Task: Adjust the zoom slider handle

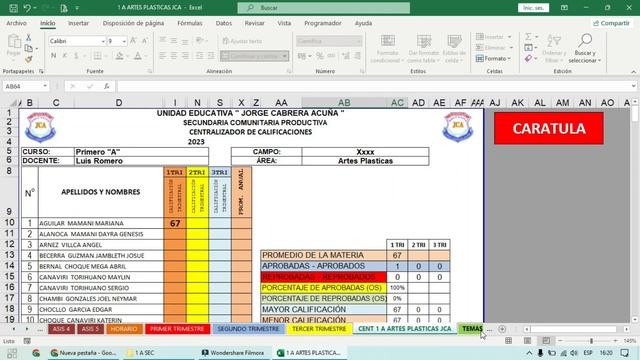Action: 591,340
